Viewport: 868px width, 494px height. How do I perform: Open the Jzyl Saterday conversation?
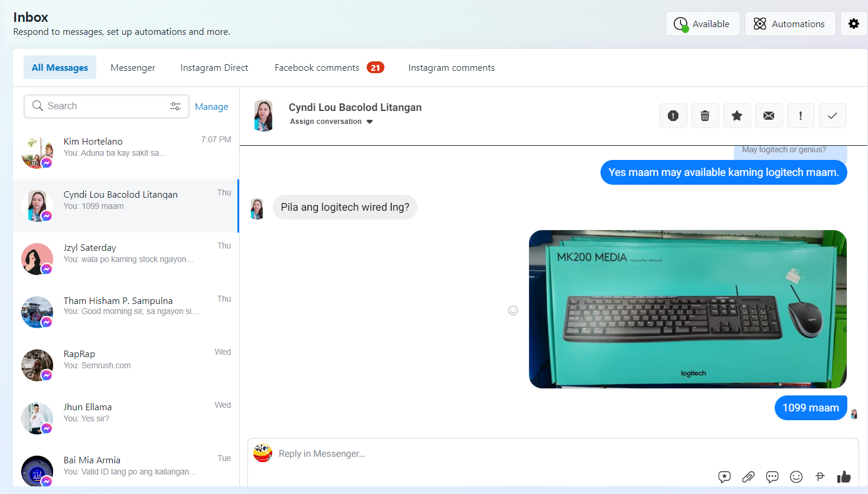pyautogui.click(x=126, y=259)
